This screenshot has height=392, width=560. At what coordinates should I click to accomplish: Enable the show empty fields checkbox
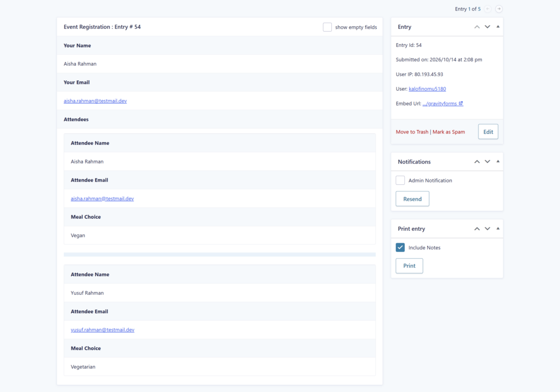327,27
